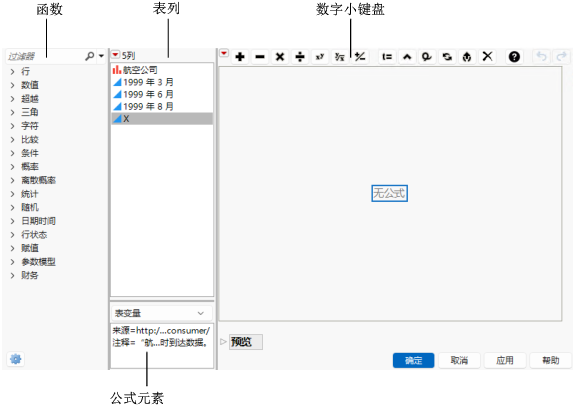Click the undo arrow icon
The height and width of the screenshot is (411, 575).
pyautogui.click(x=541, y=56)
